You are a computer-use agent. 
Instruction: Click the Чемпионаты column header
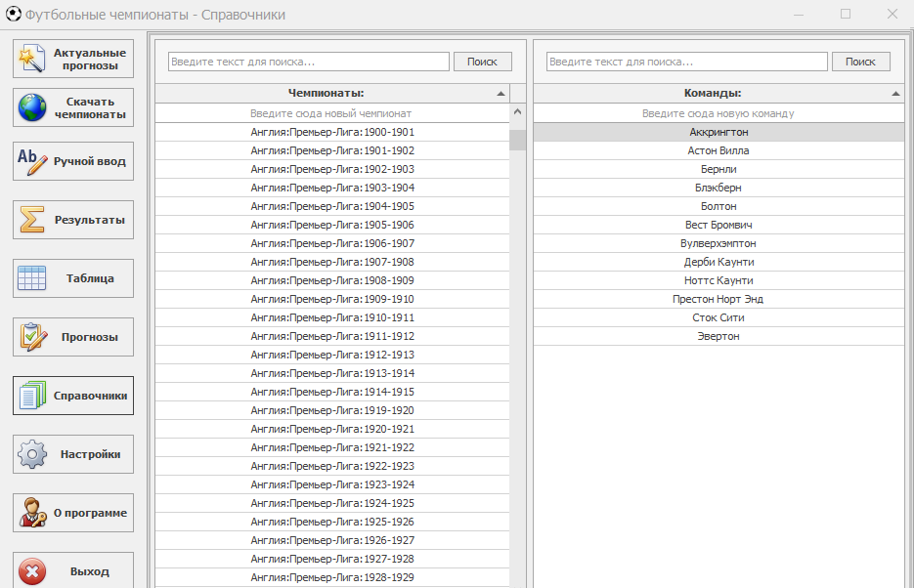click(x=332, y=93)
